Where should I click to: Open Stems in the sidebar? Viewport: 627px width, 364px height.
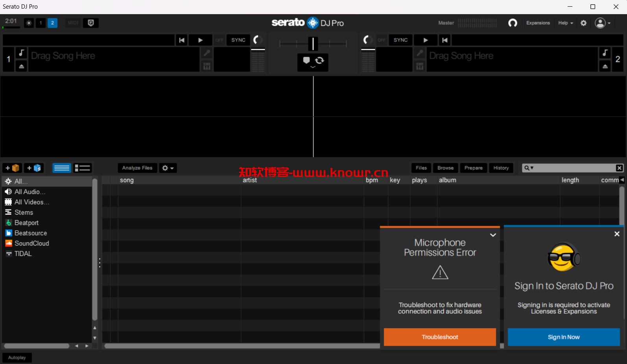47,212
